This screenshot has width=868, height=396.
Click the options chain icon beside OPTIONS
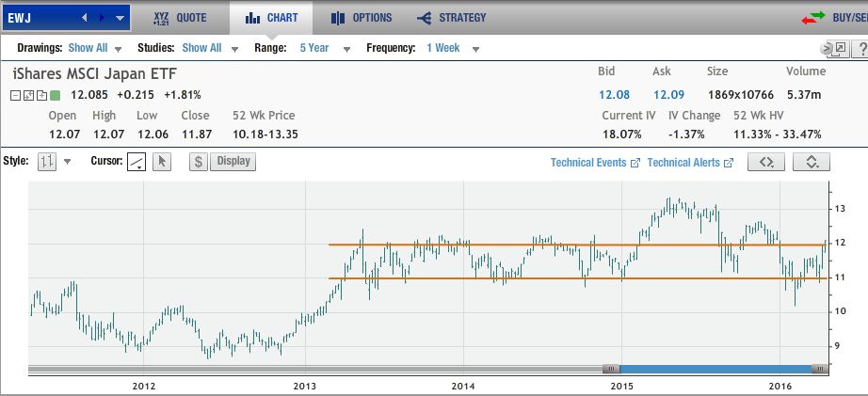click(x=338, y=18)
